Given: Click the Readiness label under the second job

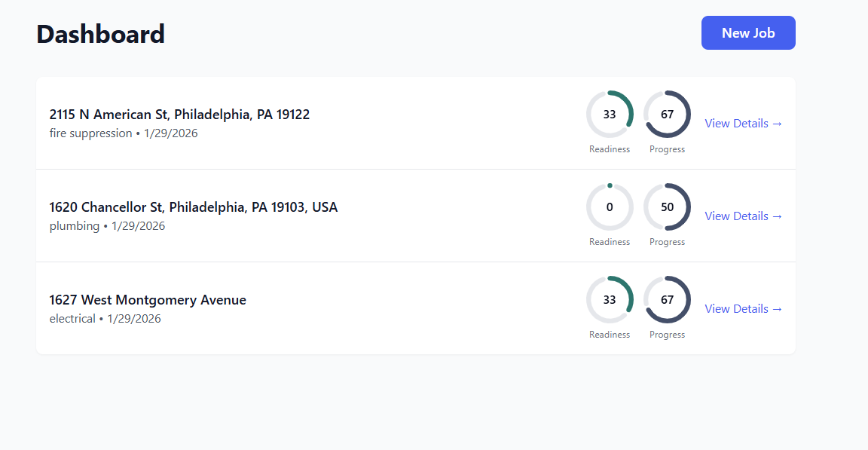Looking at the screenshot, I should [x=610, y=241].
